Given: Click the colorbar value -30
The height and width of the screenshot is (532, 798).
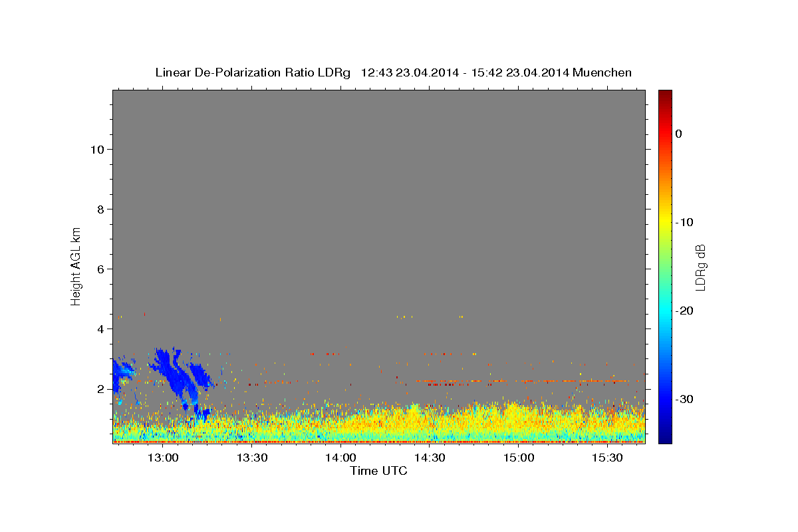Looking at the screenshot, I should [x=684, y=399].
